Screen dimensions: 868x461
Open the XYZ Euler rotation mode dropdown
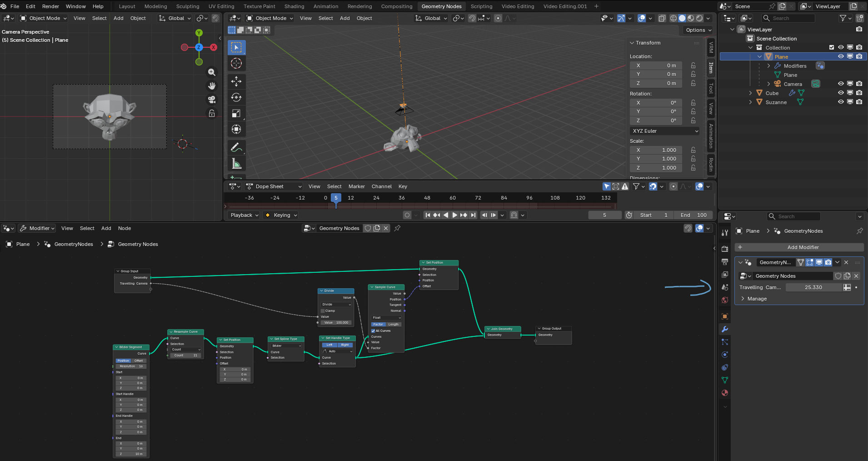tap(665, 131)
